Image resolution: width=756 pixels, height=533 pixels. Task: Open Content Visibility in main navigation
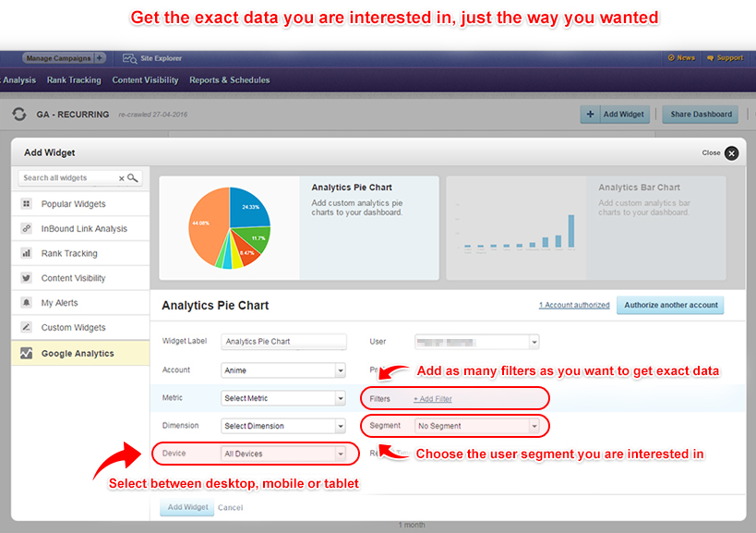point(145,80)
